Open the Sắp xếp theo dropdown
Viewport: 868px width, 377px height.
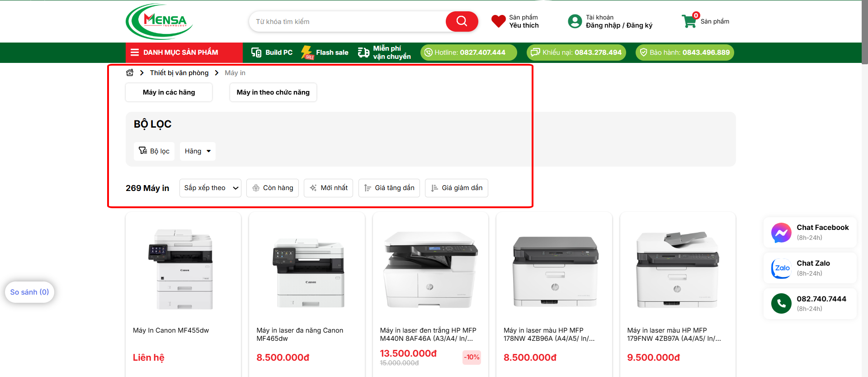click(x=210, y=188)
